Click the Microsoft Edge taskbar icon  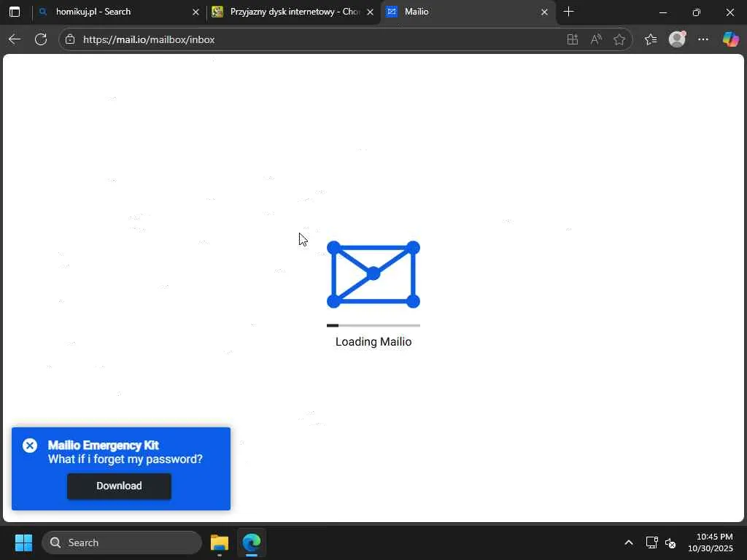251,542
